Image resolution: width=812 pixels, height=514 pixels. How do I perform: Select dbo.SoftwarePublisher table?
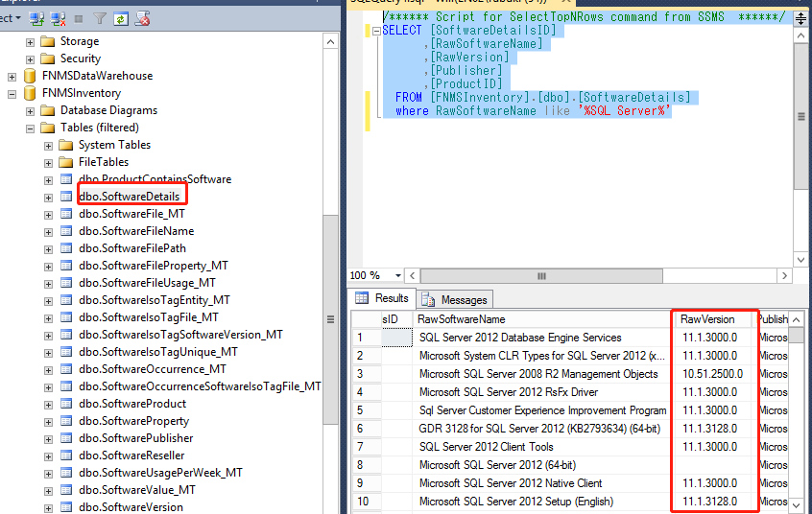coord(136,438)
